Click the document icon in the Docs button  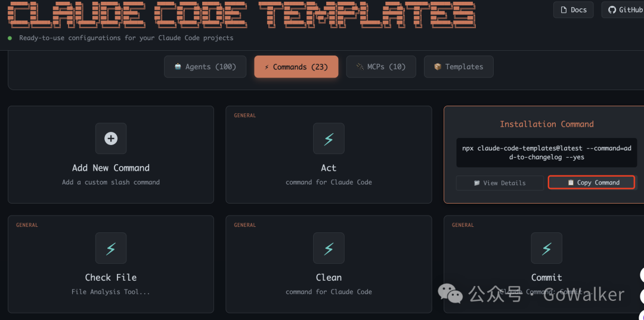564,10
